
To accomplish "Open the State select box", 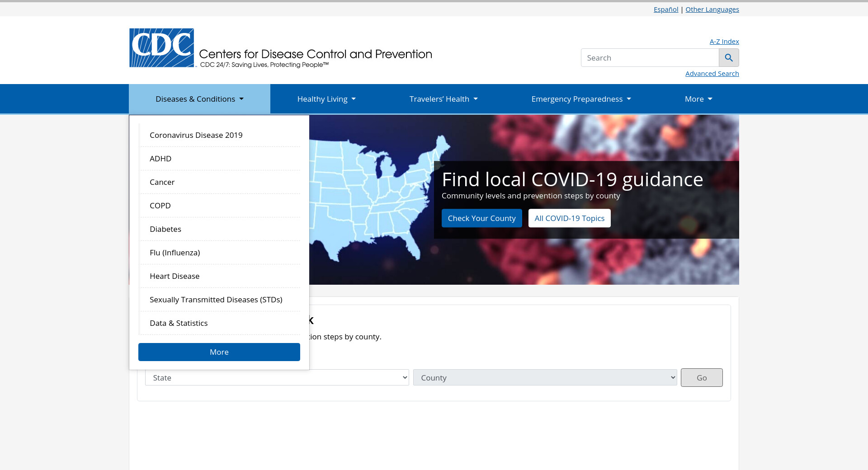I will pyautogui.click(x=277, y=378).
